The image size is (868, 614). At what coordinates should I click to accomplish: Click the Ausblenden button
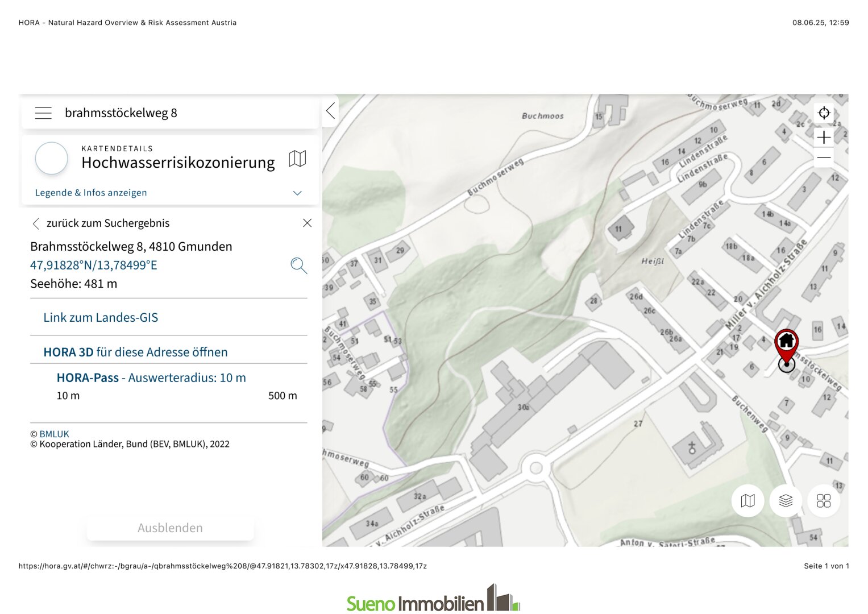(x=170, y=528)
